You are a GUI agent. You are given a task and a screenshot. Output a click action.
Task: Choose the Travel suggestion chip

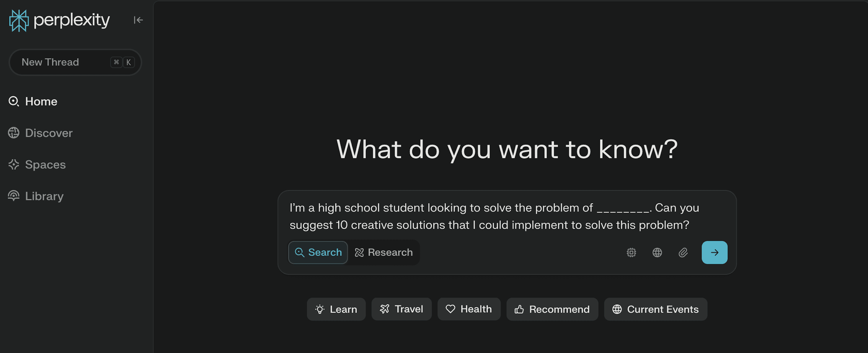coord(401,309)
